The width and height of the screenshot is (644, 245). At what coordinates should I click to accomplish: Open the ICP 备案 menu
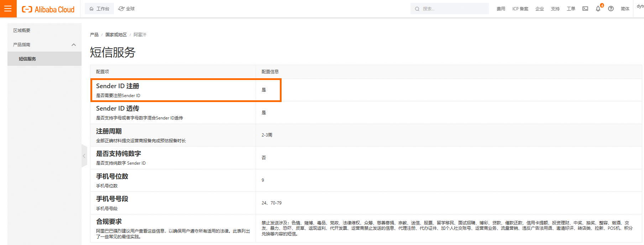[520, 9]
